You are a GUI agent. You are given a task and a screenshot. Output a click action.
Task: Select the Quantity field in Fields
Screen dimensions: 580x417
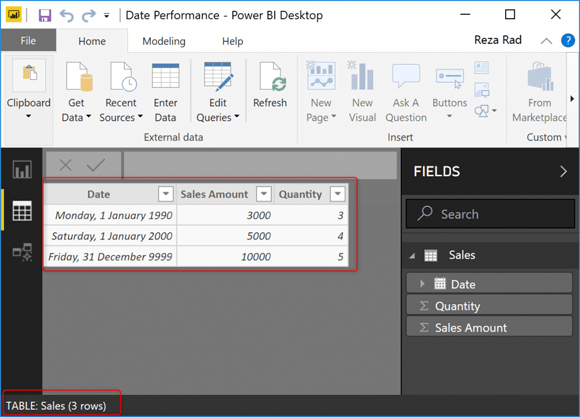(x=489, y=306)
